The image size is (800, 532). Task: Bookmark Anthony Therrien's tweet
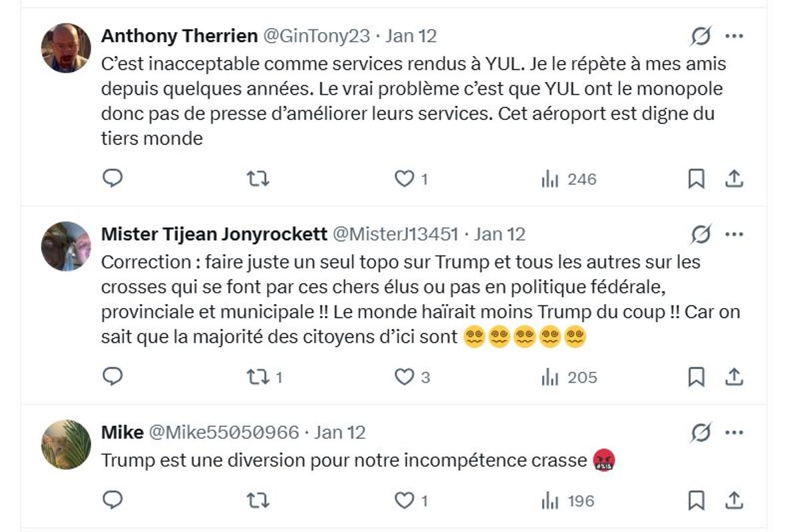coord(696,179)
